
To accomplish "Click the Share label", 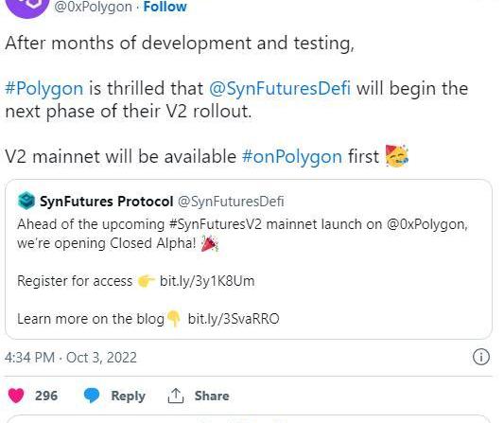I will tap(212, 396).
